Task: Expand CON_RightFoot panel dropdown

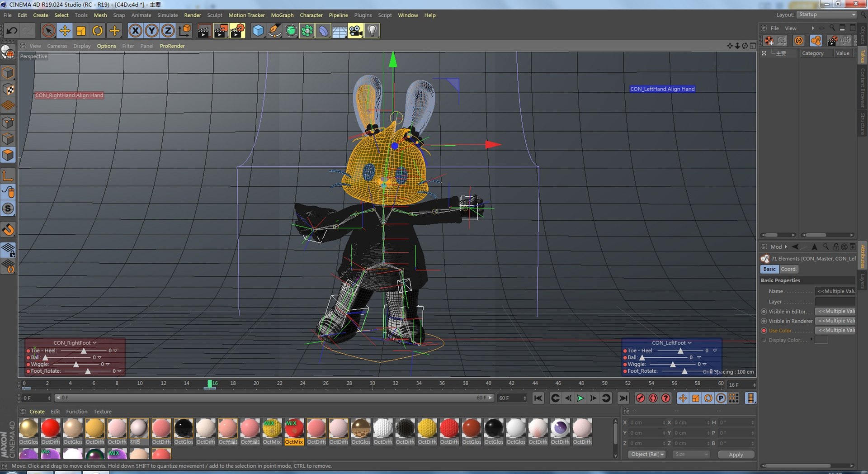Action: click(94, 343)
